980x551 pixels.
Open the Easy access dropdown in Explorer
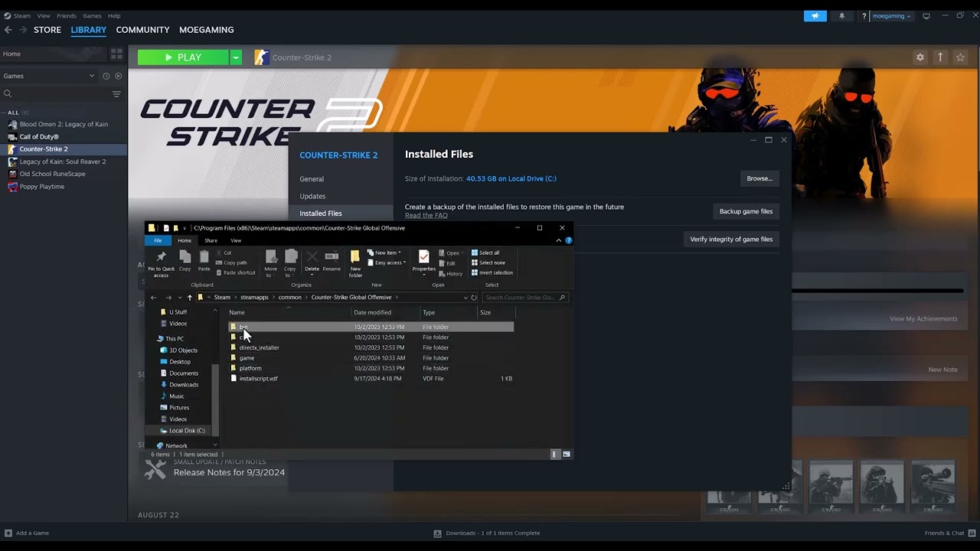tap(387, 262)
